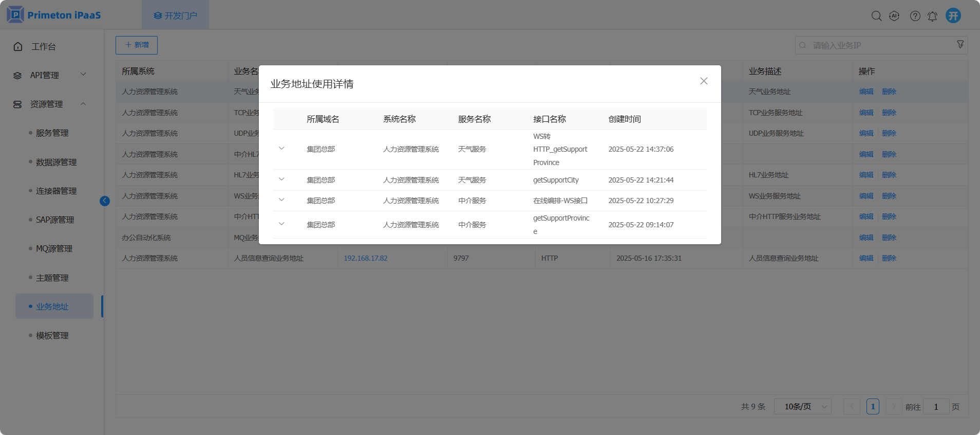Expand the getSupportCity row

pyautogui.click(x=281, y=179)
